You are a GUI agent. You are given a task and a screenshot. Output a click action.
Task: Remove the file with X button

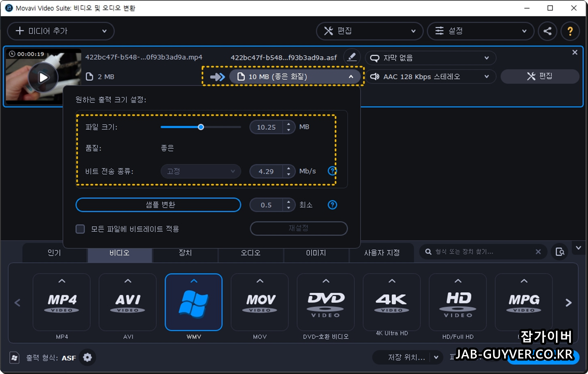tap(575, 53)
